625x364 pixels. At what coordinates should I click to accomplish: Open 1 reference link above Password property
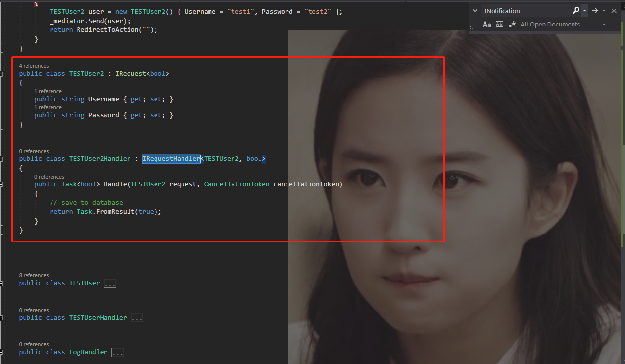coord(48,107)
